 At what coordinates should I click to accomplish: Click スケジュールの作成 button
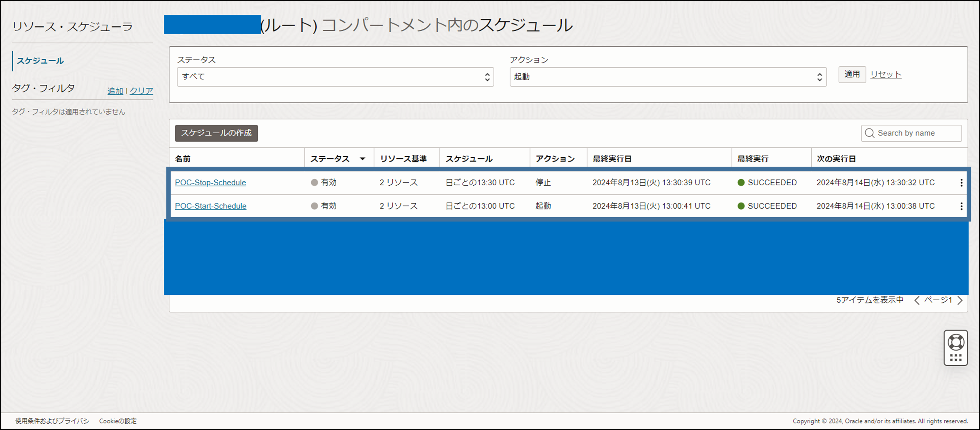click(x=216, y=133)
